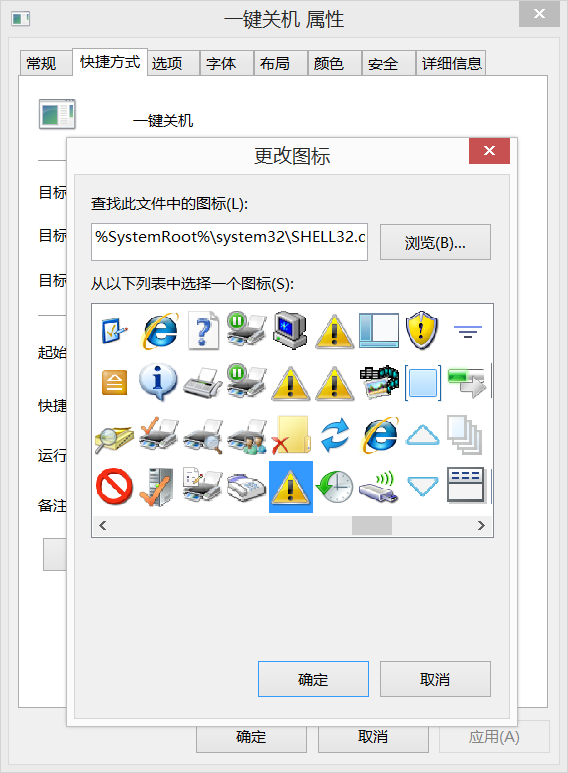Click the highlighted warning triangle icon
Viewport: 568px width, 773px height.
pyautogui.click(x=290, y=487)
